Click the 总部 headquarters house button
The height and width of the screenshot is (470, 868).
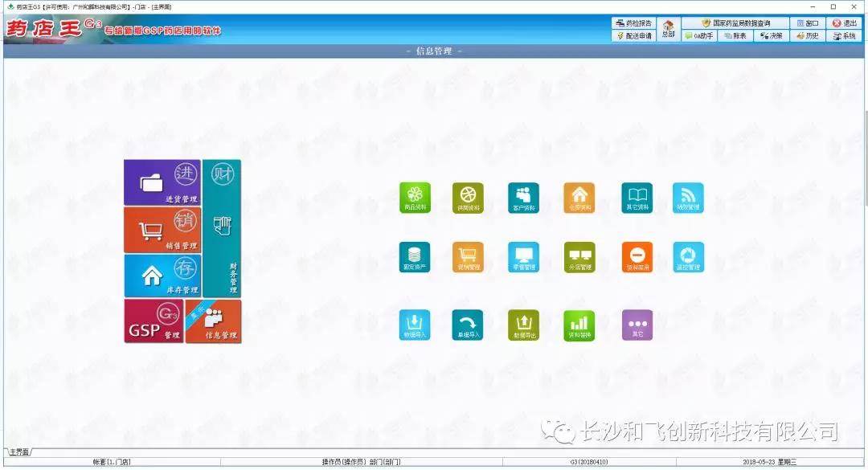[x=668, y=29]
